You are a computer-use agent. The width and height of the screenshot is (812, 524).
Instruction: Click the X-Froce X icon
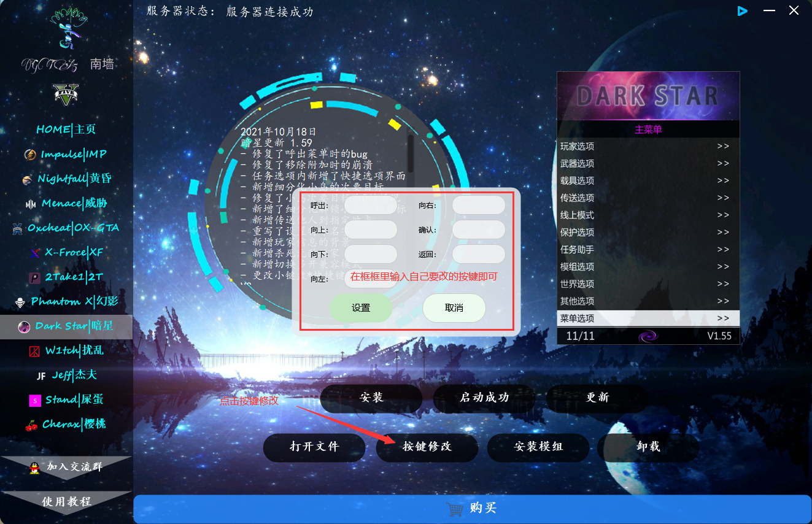[x=34, y=253]
